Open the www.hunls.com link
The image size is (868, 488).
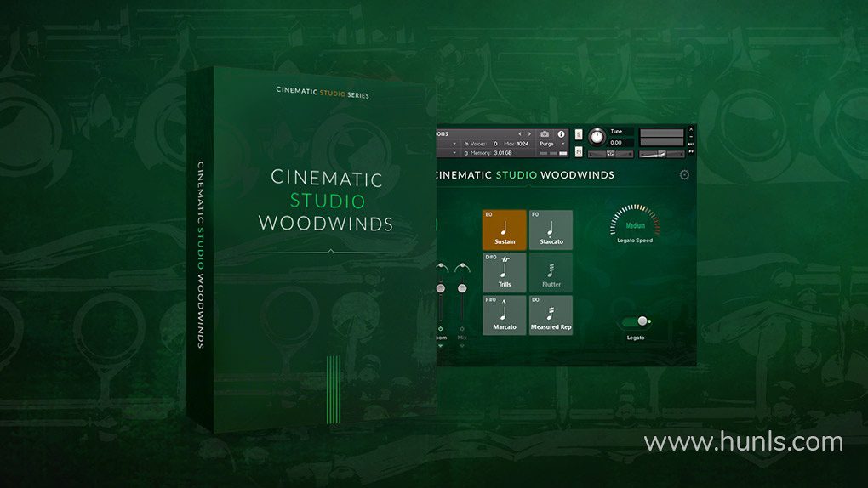click(744, 442)
